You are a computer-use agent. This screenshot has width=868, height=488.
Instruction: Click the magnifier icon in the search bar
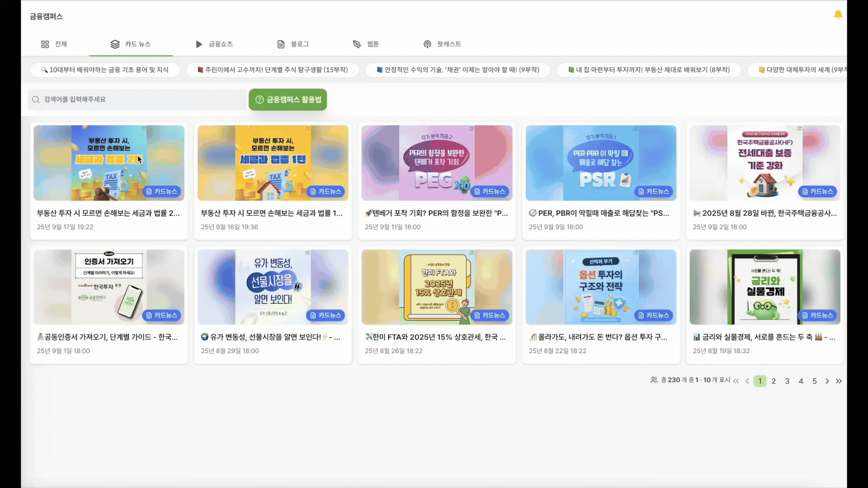36,99
